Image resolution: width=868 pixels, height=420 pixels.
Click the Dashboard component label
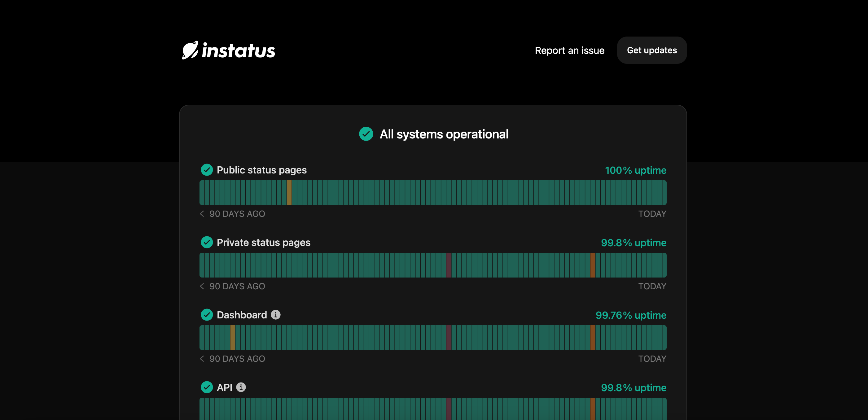point(242,315)
